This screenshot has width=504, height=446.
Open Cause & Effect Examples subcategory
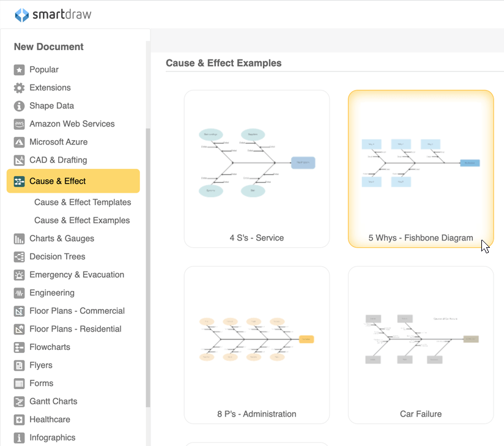click(x=82, y=220)
